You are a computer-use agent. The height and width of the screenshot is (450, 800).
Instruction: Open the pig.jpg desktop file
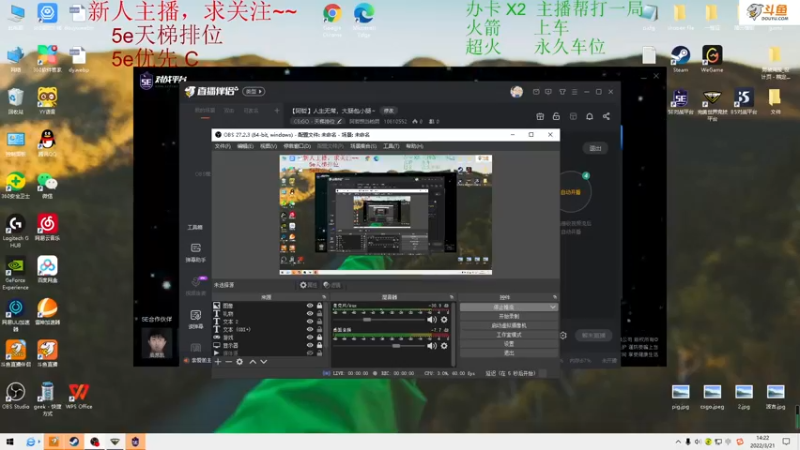click(x=680, y=397)
